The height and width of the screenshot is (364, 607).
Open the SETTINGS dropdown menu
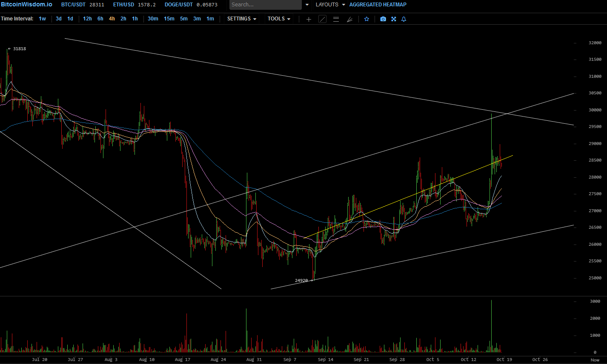click(x=242, y=19)
